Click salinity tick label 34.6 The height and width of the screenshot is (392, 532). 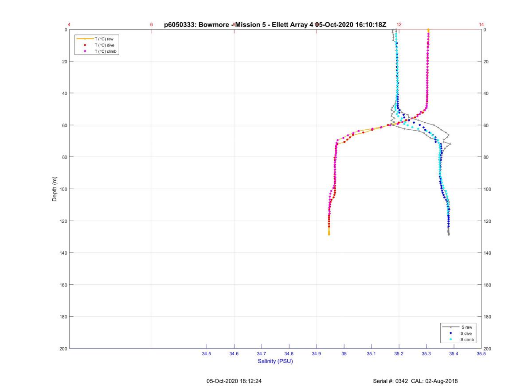[234, 354]
